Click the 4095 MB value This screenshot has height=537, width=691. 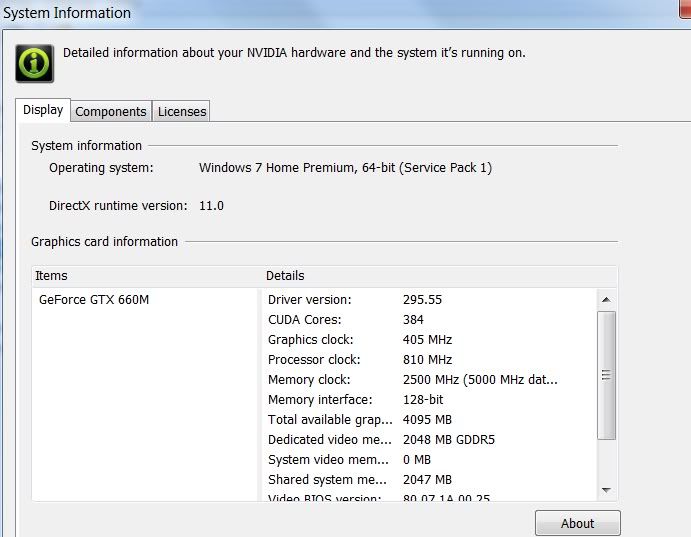(x=427, y=419)
